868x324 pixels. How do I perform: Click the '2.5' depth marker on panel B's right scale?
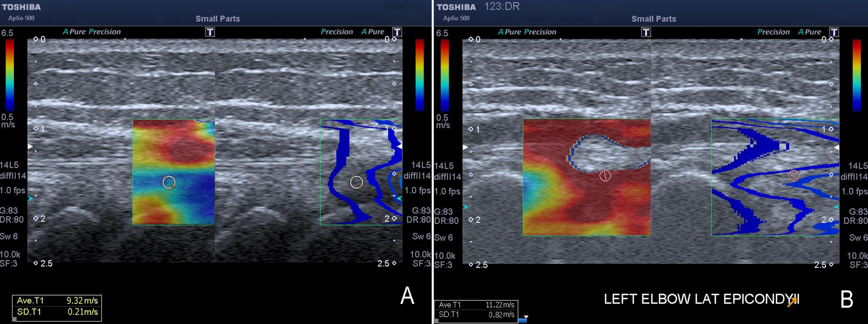(x=820, y=265)
